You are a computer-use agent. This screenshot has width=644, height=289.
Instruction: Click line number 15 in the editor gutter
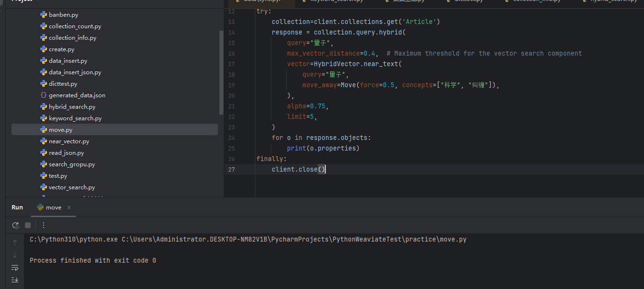coord(231,43)
